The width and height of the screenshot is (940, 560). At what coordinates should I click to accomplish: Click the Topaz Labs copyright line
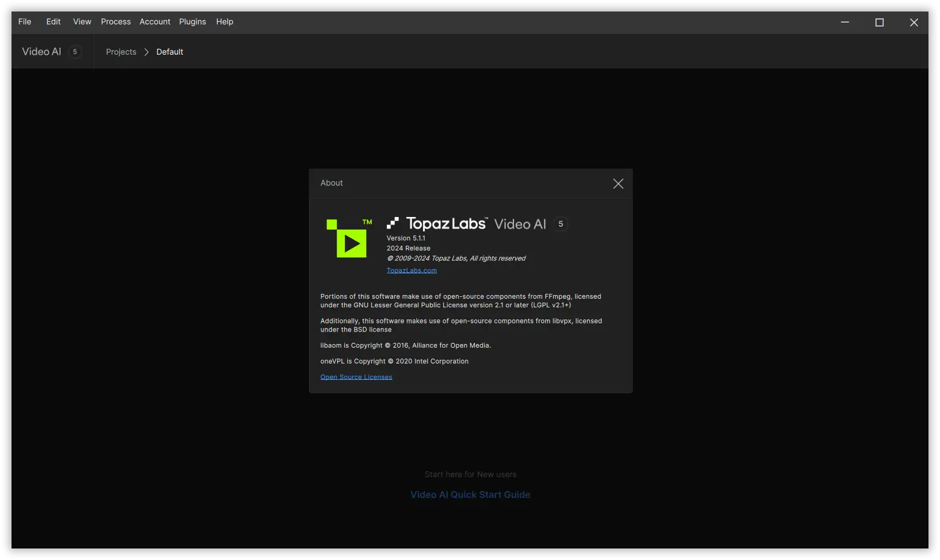tap(456, 258)
